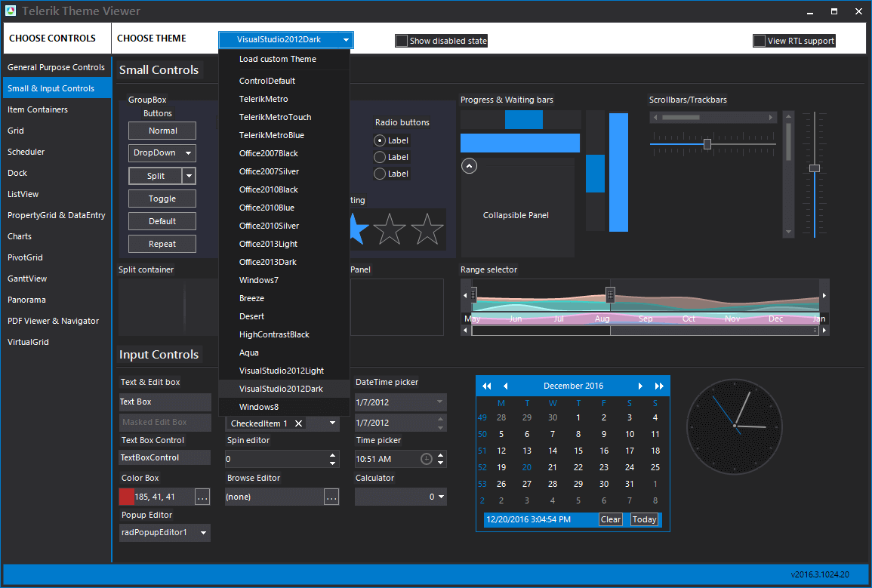Image resolution: width=872 pixels, height=588 pixels.
Task: Click the vertical trackbar thumb
Action: [815, 168]
